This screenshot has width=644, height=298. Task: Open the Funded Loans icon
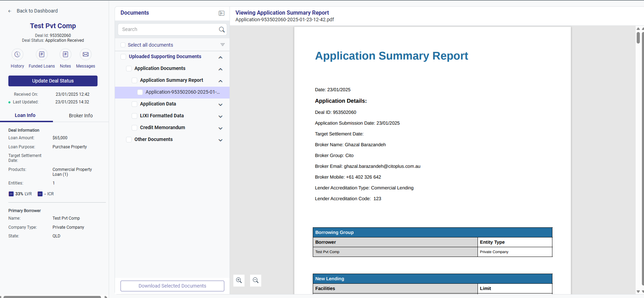(41, 55)
